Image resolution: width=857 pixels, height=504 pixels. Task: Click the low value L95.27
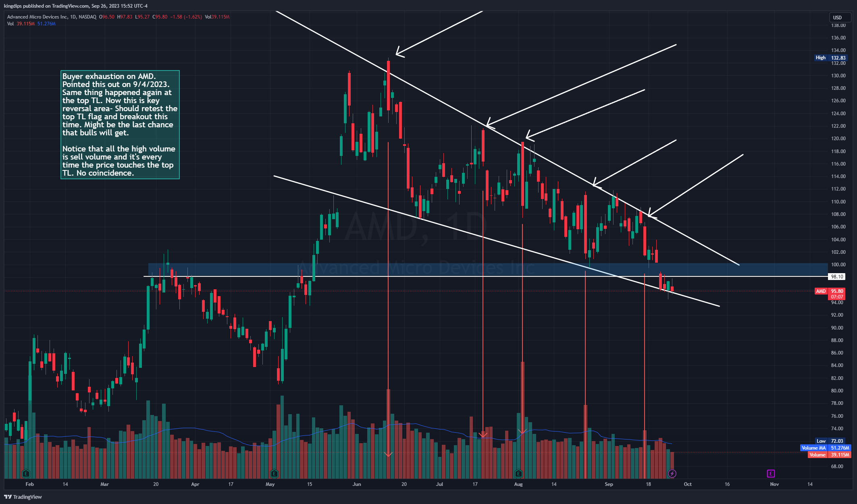142,17
